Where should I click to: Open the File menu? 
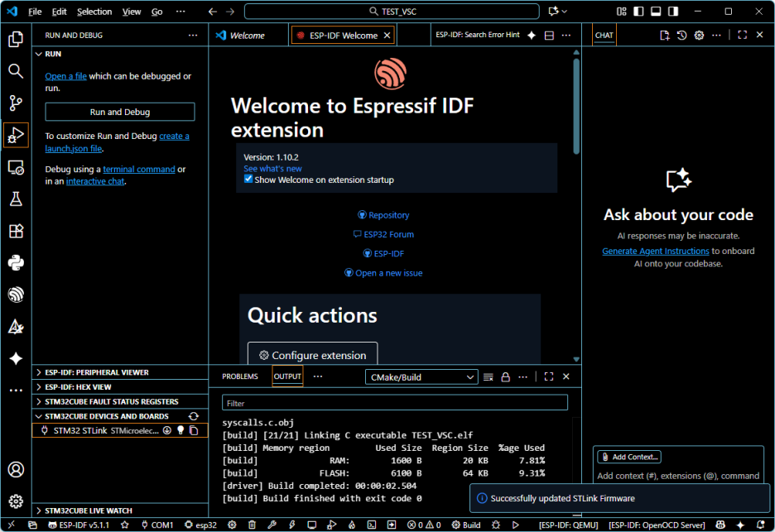(x=35, y=12)
